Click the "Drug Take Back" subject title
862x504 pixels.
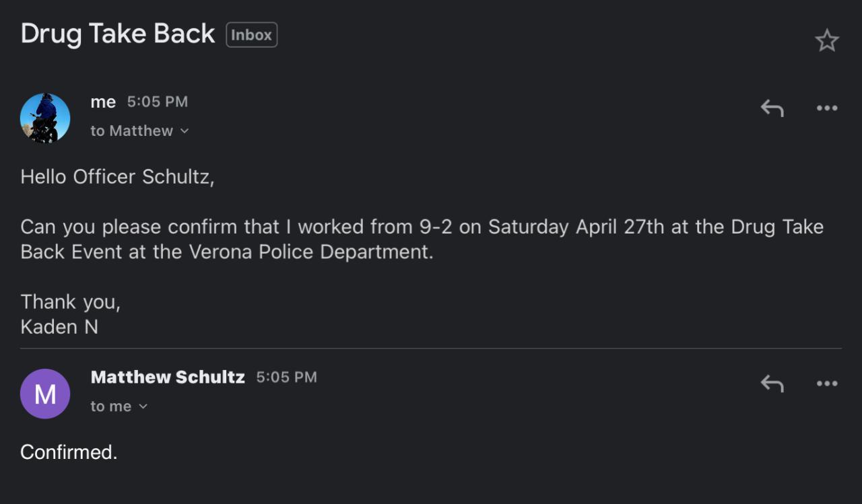118,34
